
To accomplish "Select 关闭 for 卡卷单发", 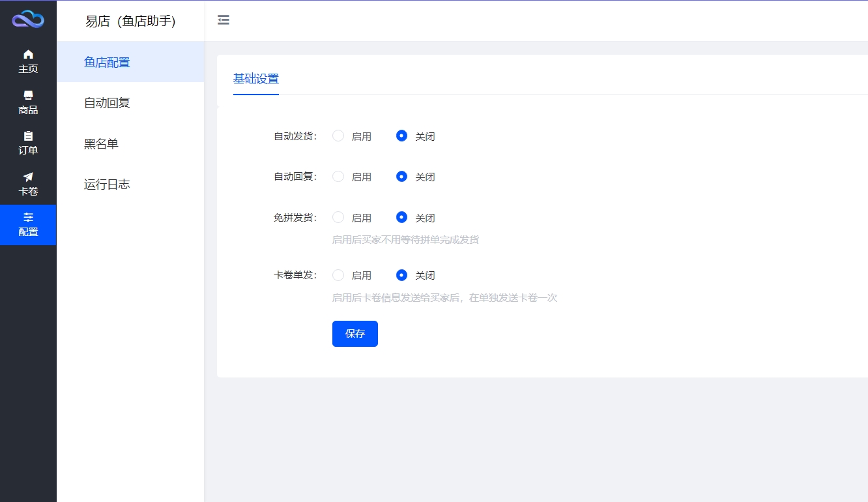I will coord(402,275).
